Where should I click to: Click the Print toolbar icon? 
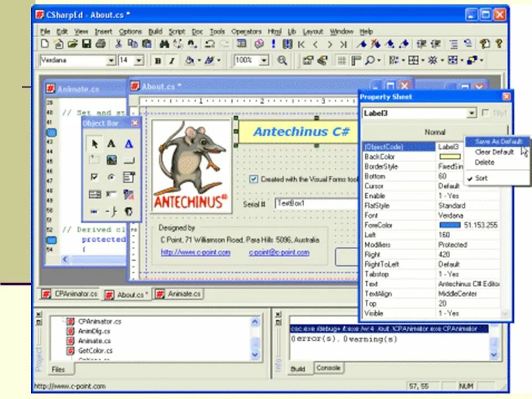pyautogui.click(x=100, y=44)
